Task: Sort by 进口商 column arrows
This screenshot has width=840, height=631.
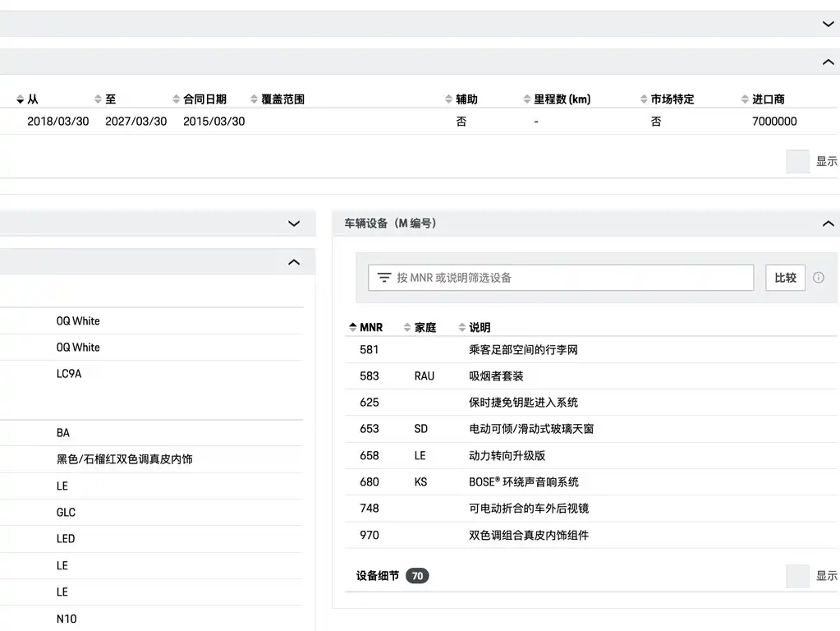Action: pyautogui.click(x=745, y=99)
